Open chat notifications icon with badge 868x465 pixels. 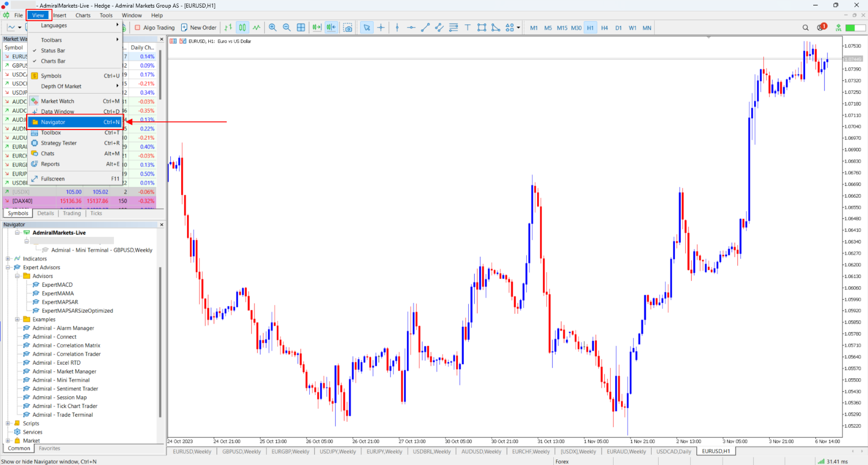[822, 27]
